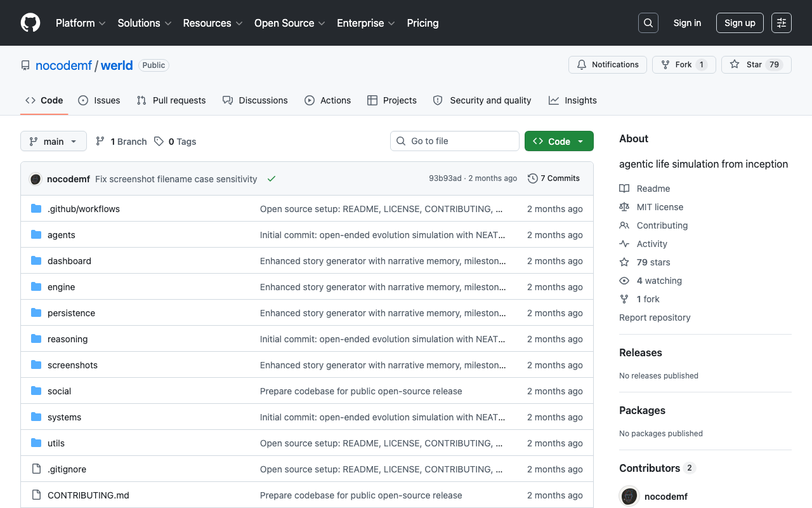The height and width of the screenshot is (508, 812).
Task: Open the nocodemf owner link
Action: [63, 65]
